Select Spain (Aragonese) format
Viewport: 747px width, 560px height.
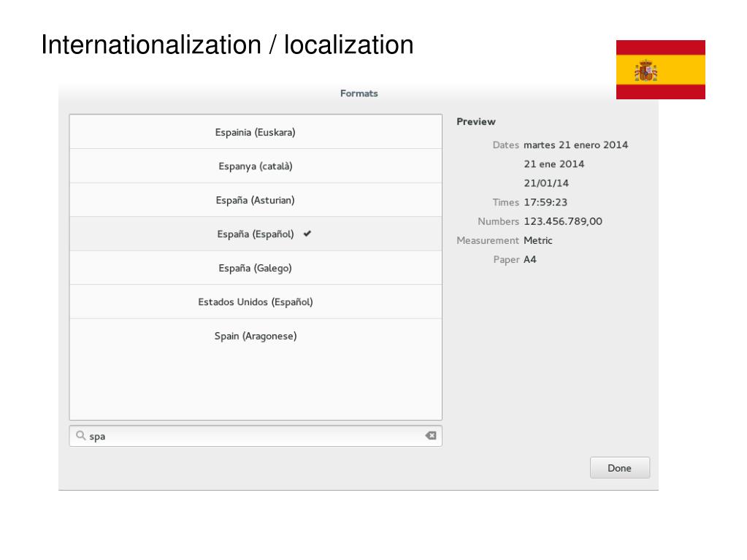click(256, 336)
